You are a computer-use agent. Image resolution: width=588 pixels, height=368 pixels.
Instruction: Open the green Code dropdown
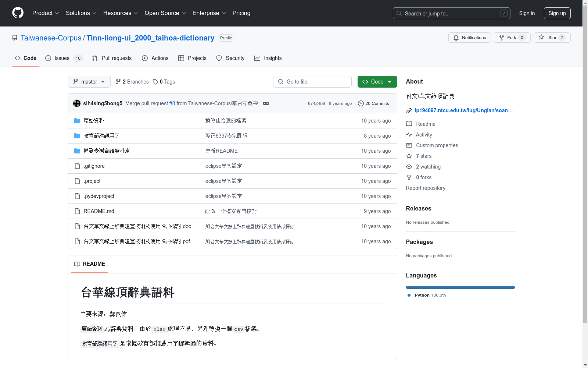coord(377,82)
